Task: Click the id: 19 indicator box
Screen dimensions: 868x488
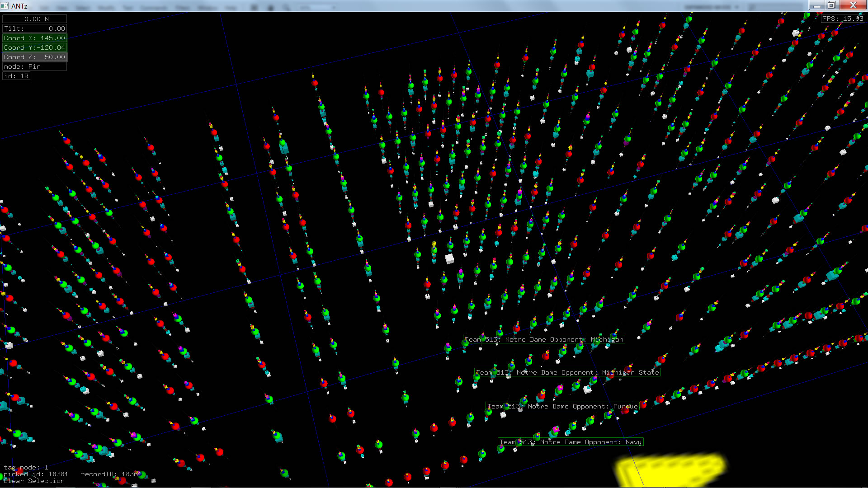Action: (16, 76)
